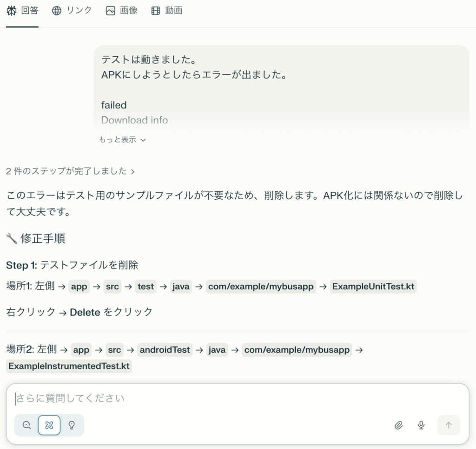Screen dimensions: 476x449
Task: Switch to the lightbulb labs mode
Action: (72, 425)
